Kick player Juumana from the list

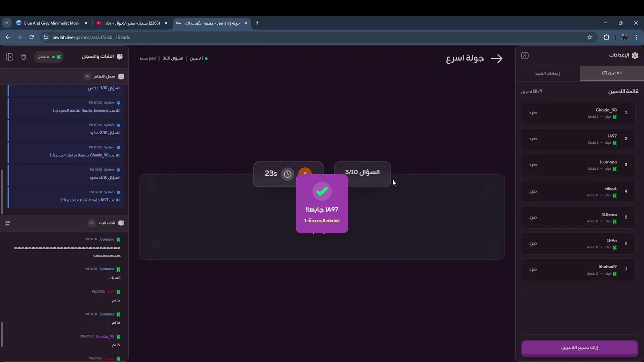coord(533,165)
